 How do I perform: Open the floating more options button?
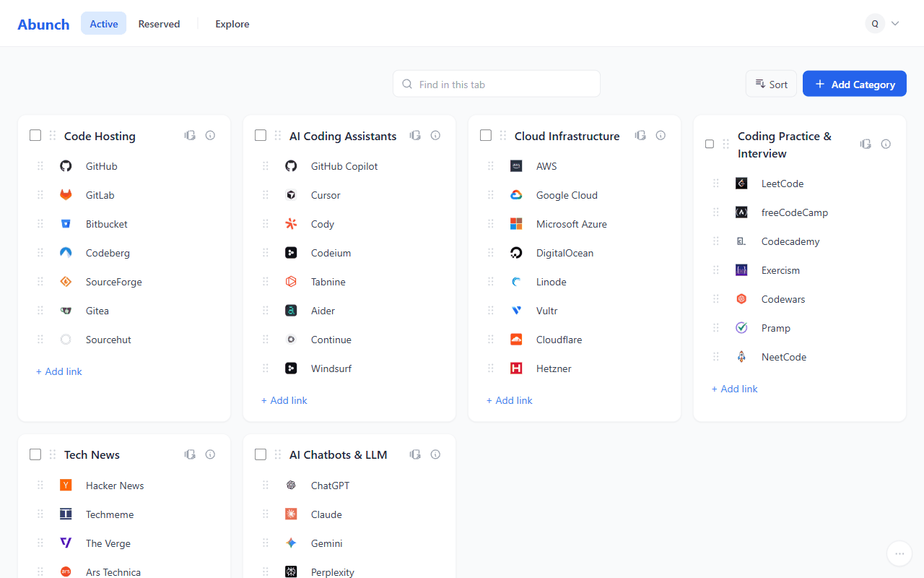tap(899, 553)
